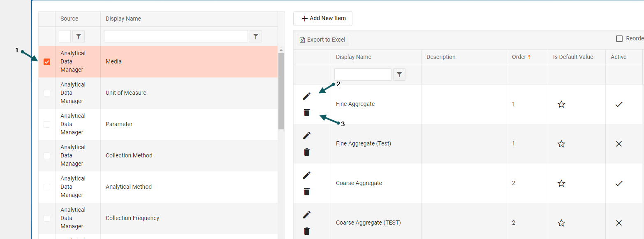This screenshot has height=239, width=644.
Task: Enable the Reorder checkbox
Action: coord(619,39)
